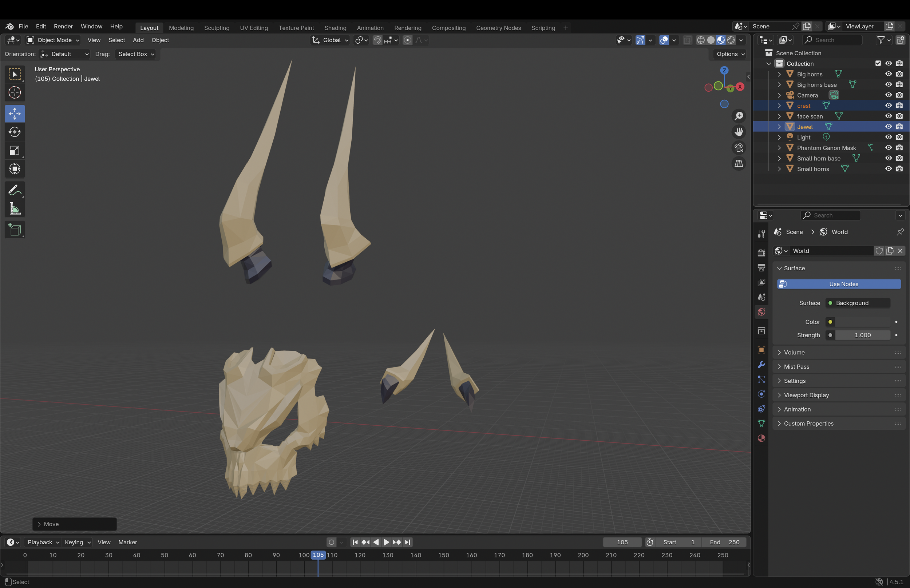Image resolution: width=910 pixels, height=588 pixels.
Task: Open the File menu
Action: pos(23,26)
